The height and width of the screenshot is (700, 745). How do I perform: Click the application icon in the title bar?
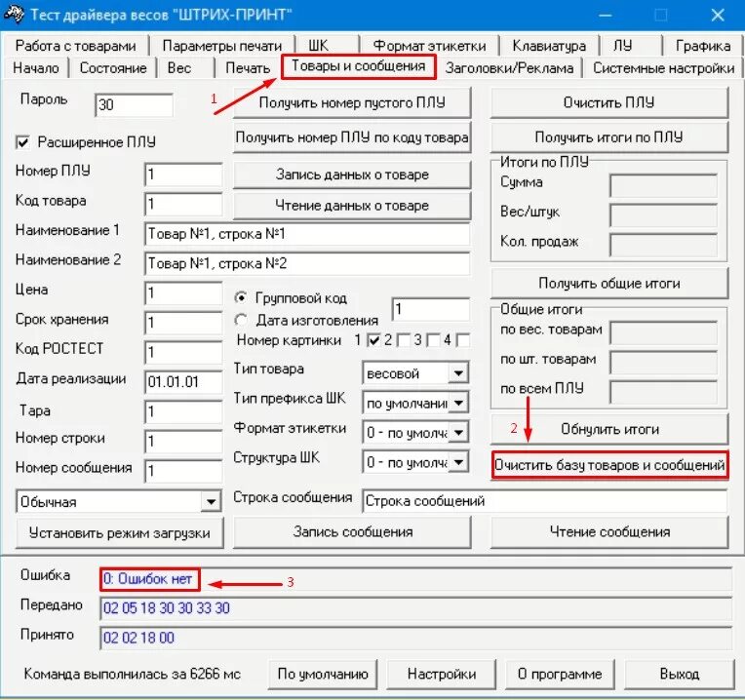pos(14,15)
